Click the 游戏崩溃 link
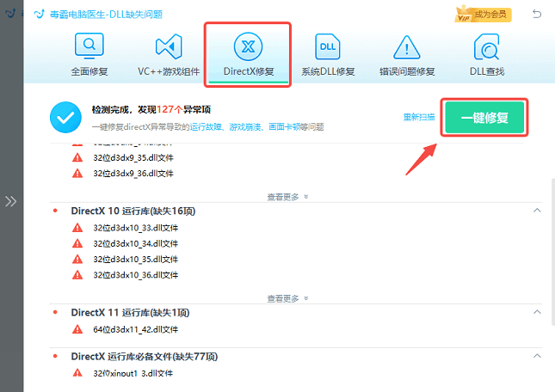555x392 pixels. 244,127
